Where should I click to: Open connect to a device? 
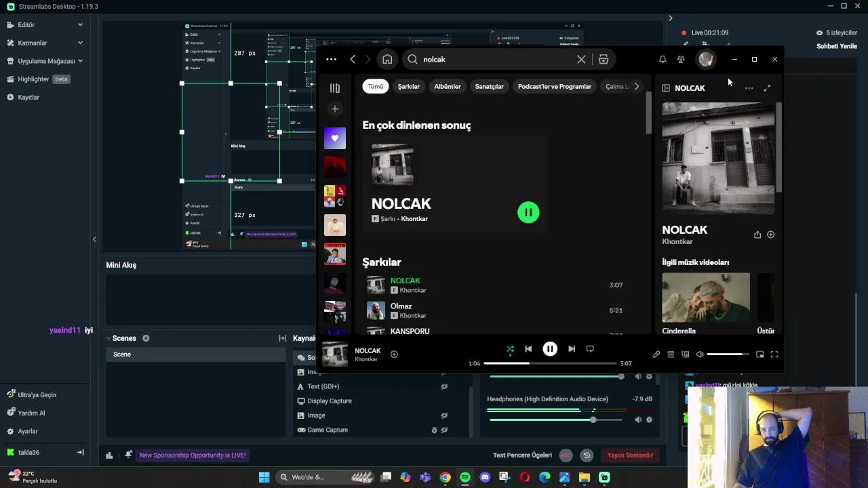[685, 354]
